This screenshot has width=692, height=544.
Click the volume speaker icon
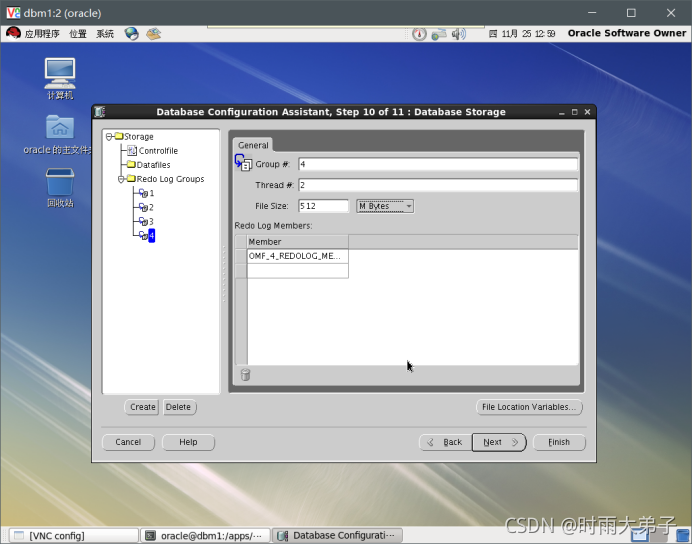point(459,34)
